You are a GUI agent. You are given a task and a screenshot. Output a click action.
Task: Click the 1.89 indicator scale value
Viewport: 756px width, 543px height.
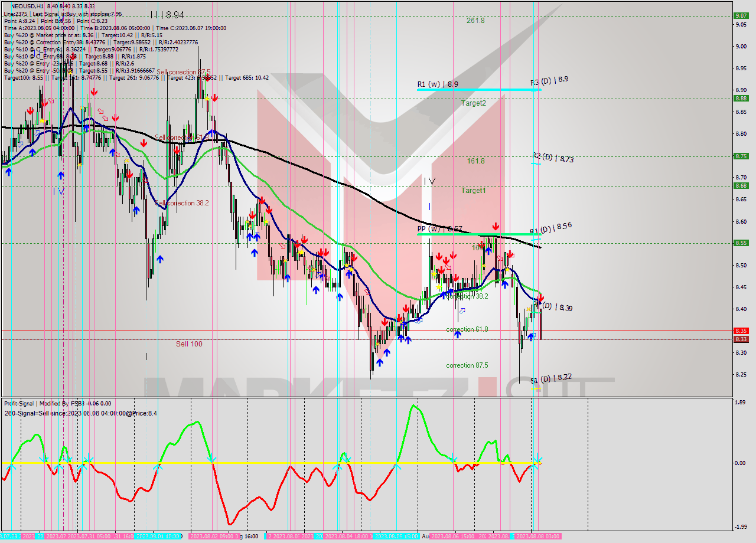(x=741, y=403)
